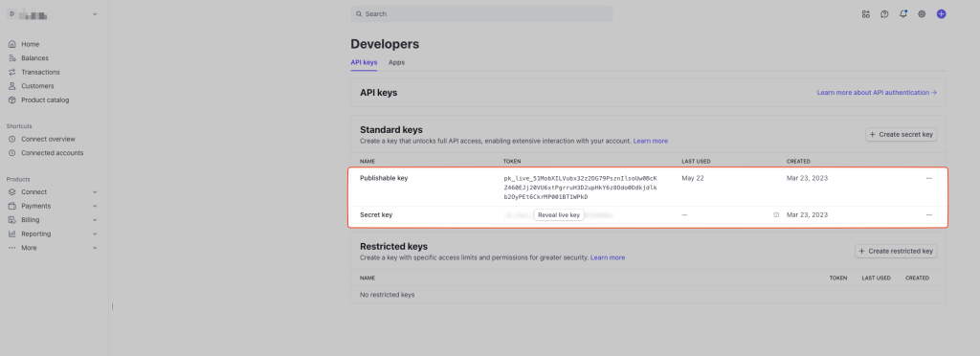Click Mar 23, 2023 in Secret key row
This screenshot has width=980, height=356.
tap(807, 215)
